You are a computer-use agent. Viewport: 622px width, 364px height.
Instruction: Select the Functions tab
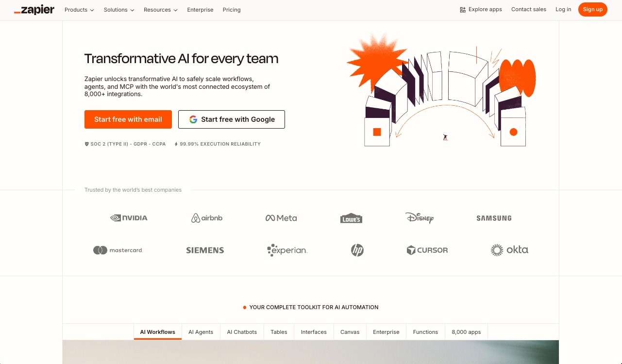point(425,332)
